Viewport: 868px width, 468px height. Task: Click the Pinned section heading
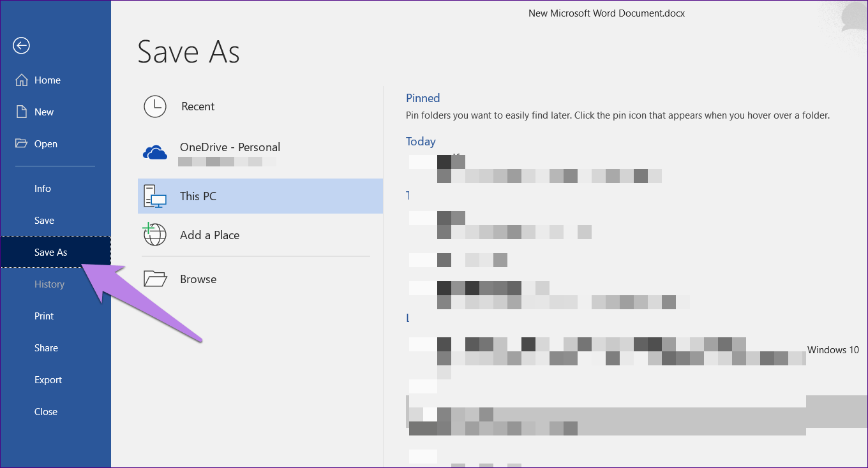pos(423,98)
